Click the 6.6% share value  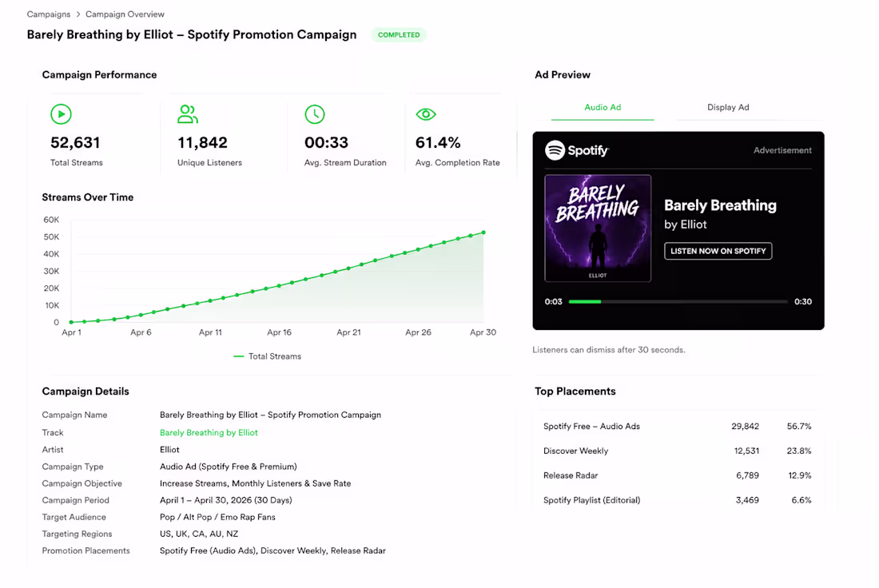(x=801, y=500)
